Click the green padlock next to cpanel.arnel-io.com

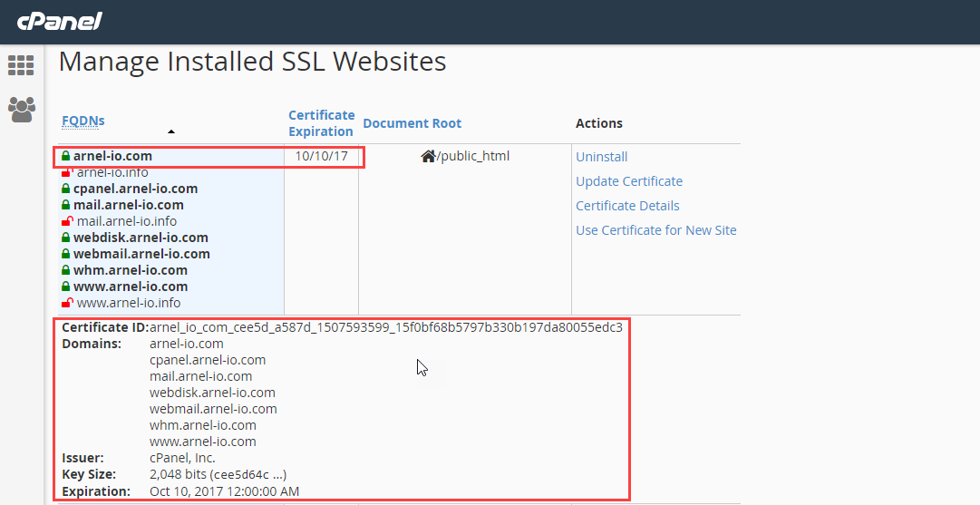(65, 189)
